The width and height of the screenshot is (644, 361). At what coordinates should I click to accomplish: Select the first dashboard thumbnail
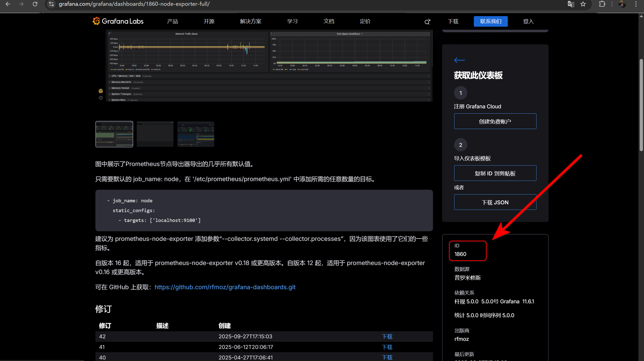pyautogui.click(x=114, y=134)
